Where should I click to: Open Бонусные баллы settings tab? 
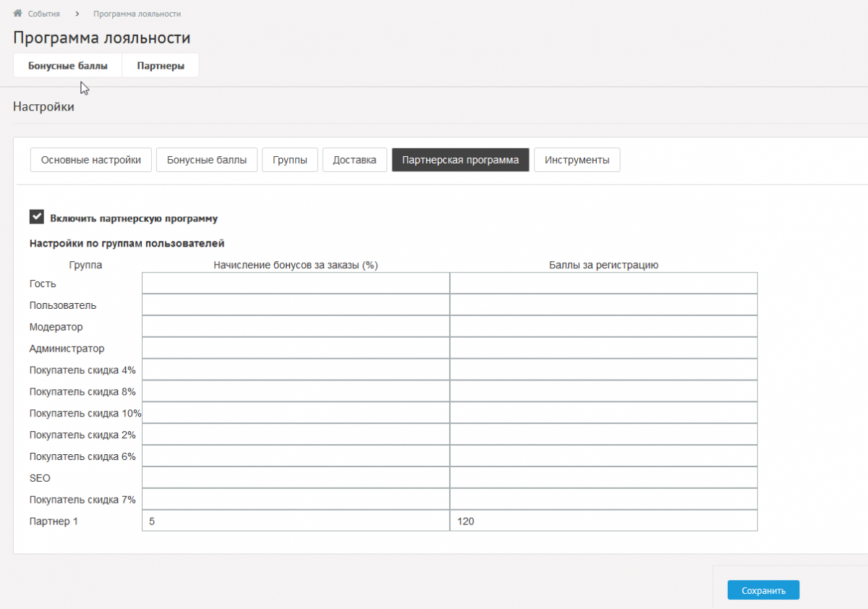[207, 160]
